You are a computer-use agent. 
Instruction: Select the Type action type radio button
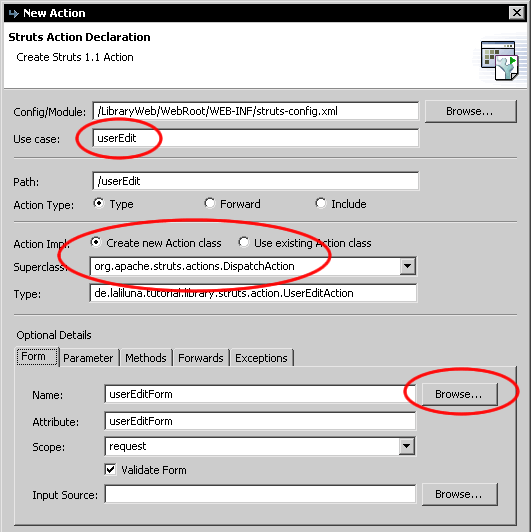(x=99, y=204)
